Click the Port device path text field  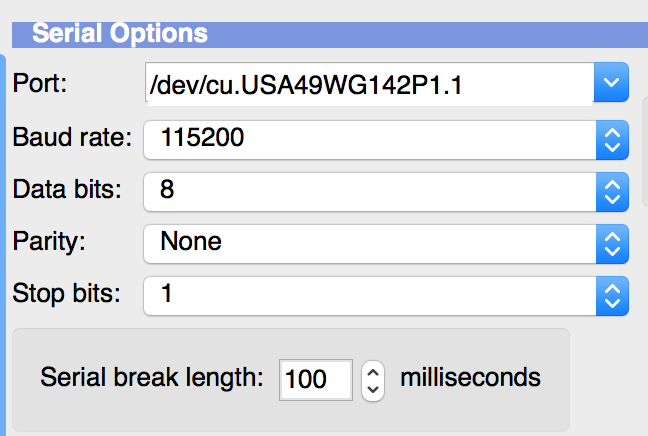tap(368, 86)
